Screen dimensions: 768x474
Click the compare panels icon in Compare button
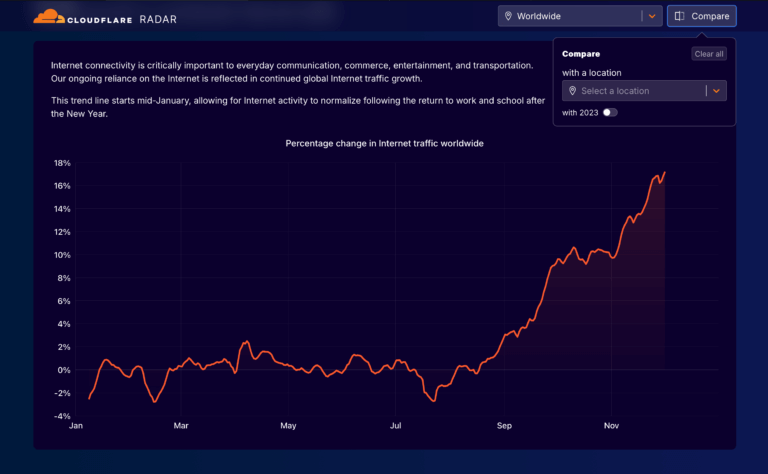[679, 16]
